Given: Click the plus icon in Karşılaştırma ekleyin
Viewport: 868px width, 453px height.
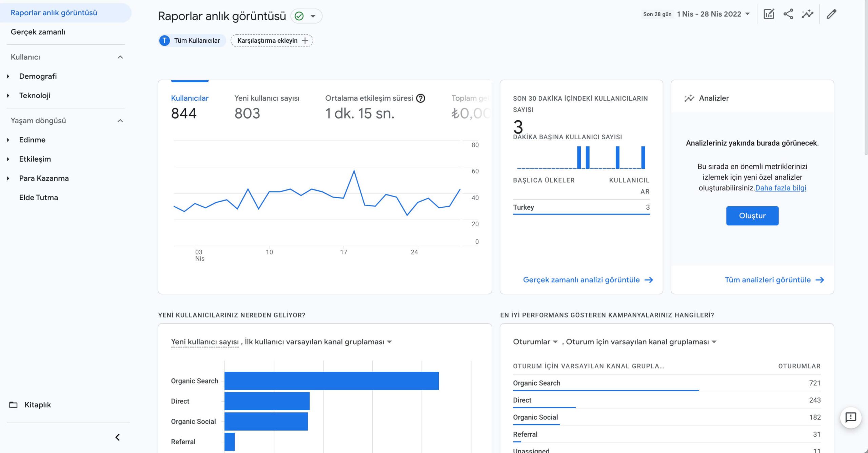Looking at the screenshot, I should [x=305, y=41].
